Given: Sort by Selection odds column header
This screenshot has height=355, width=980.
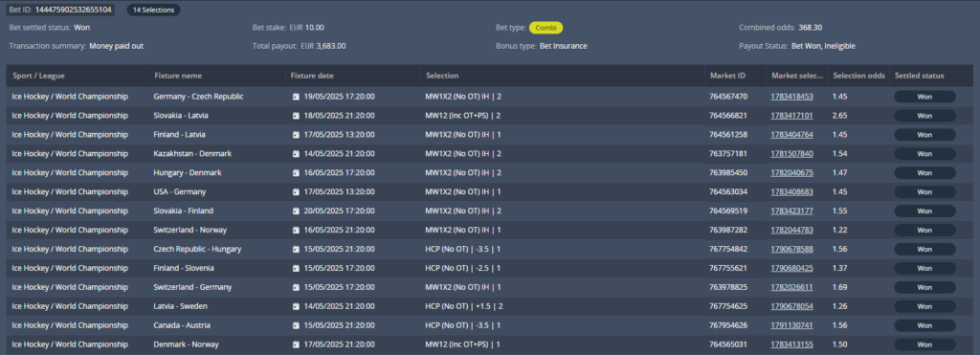Looking at the screenshot, I should pyautogui.click(x=858, y=76).
